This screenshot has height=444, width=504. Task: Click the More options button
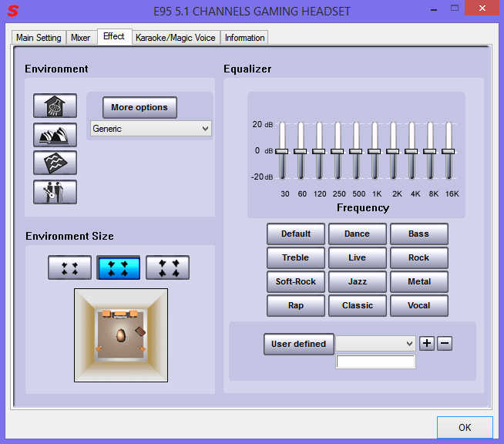[x=139, y=107]
